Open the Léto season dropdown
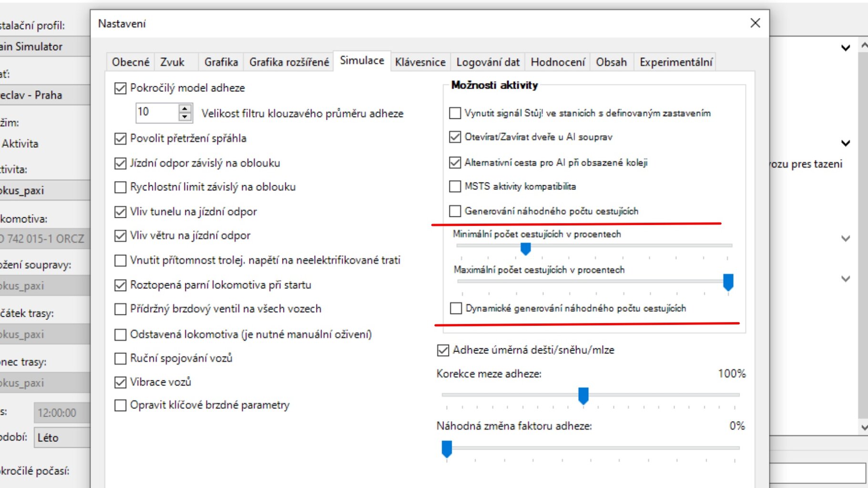 61,437
